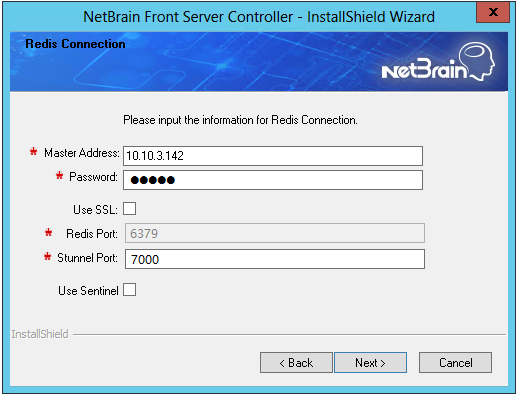Click the Use Sentinel label text
The width and height of the screenshot is (519, 397).
[x=88, y=291]
